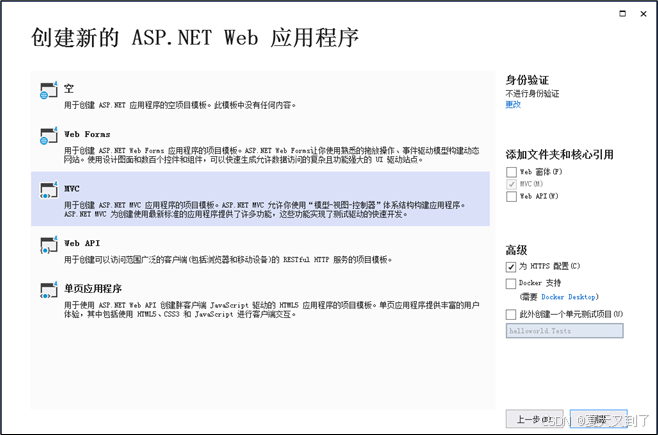Click the Web Forms description text
658x435 pixels.
pyautogui.click(x=272, y=155)
